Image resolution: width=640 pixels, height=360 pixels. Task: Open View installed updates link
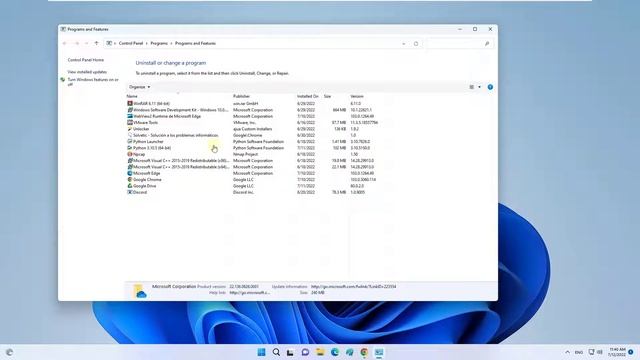(x=87, y=72)
